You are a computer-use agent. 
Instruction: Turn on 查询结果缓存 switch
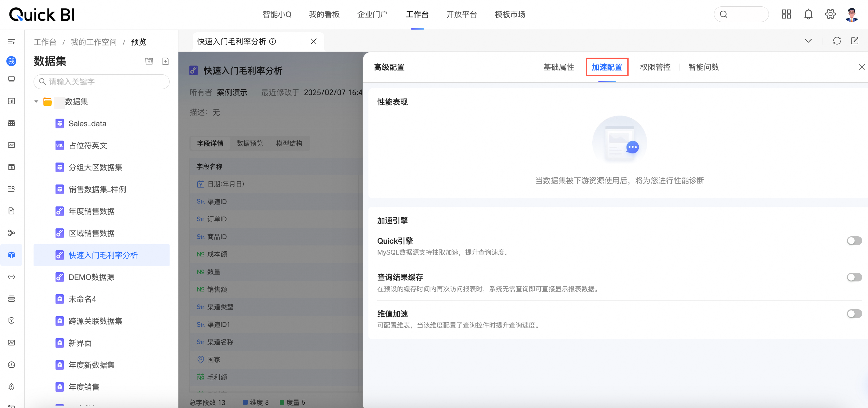(x=854, y=277)
